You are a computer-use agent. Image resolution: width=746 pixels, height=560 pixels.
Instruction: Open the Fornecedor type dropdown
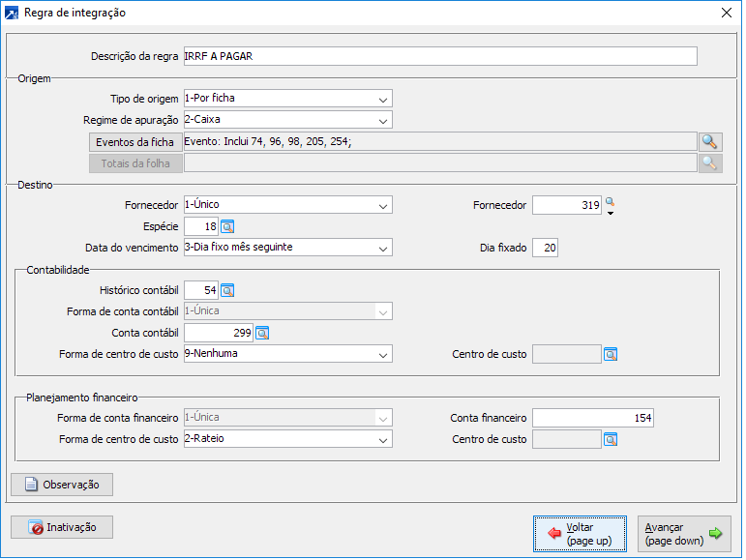coord(384,205)
